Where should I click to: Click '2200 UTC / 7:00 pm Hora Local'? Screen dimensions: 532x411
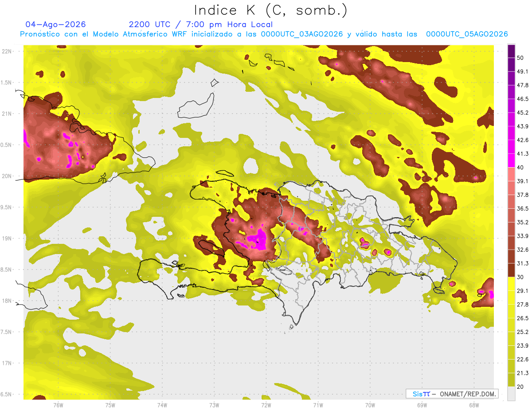[x=201, y=24]
